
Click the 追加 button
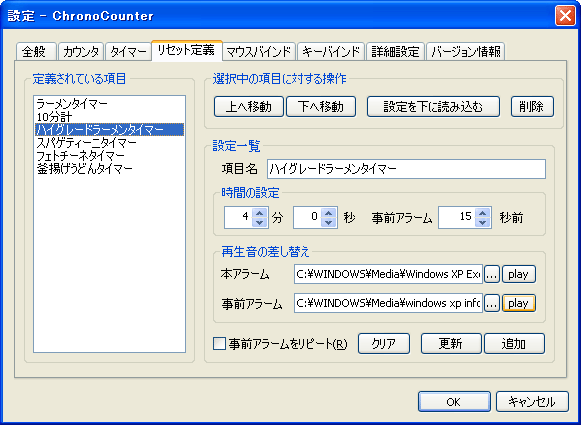coord(514,343)
